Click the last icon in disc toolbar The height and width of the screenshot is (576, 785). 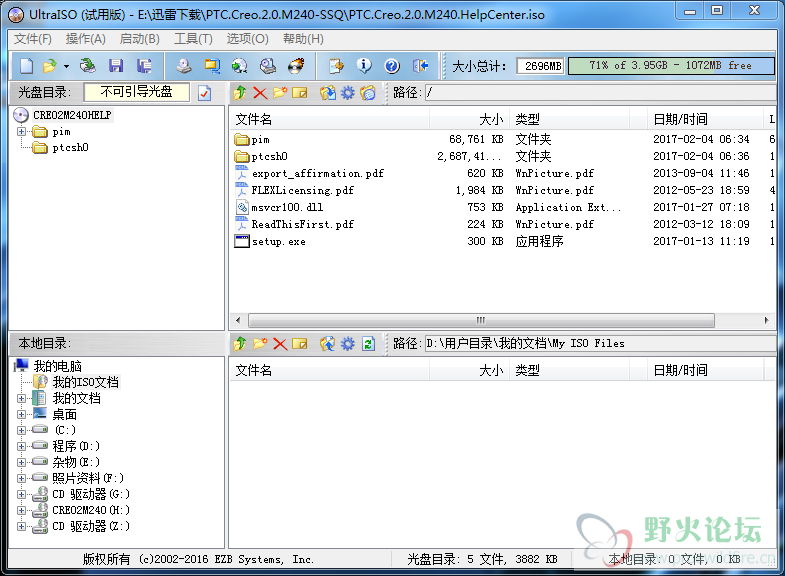coord(368,93)
